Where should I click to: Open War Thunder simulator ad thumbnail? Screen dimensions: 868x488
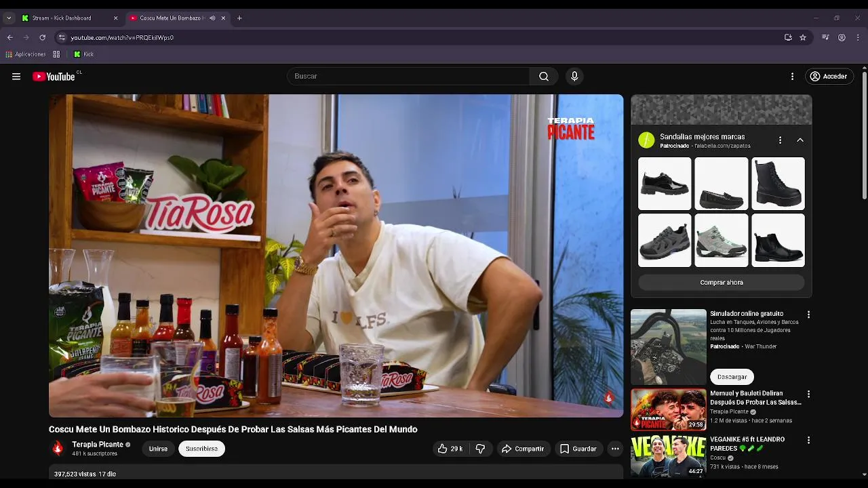coord(669,347)
